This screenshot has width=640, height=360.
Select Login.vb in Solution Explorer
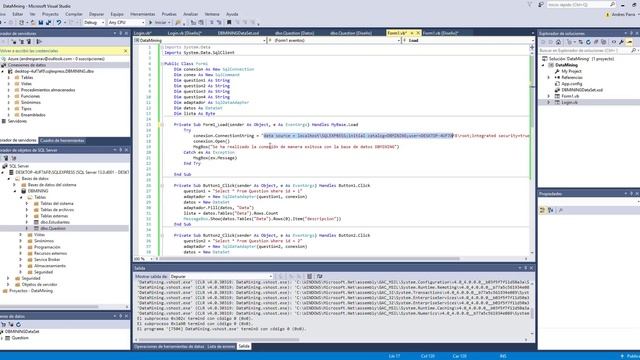click(569, 102)
